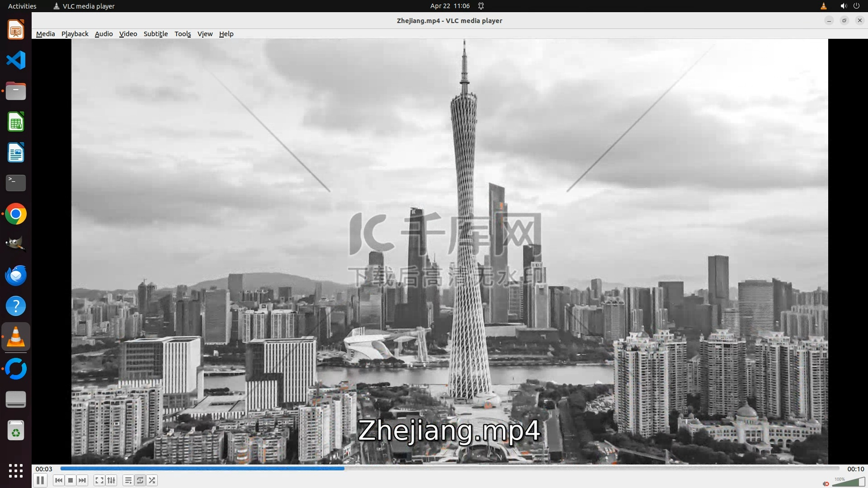The height and width of the screenshot is (488, 868).
Task: Expand the Subtitle menu
Action: pyautogui.click(x=156, y=34)
